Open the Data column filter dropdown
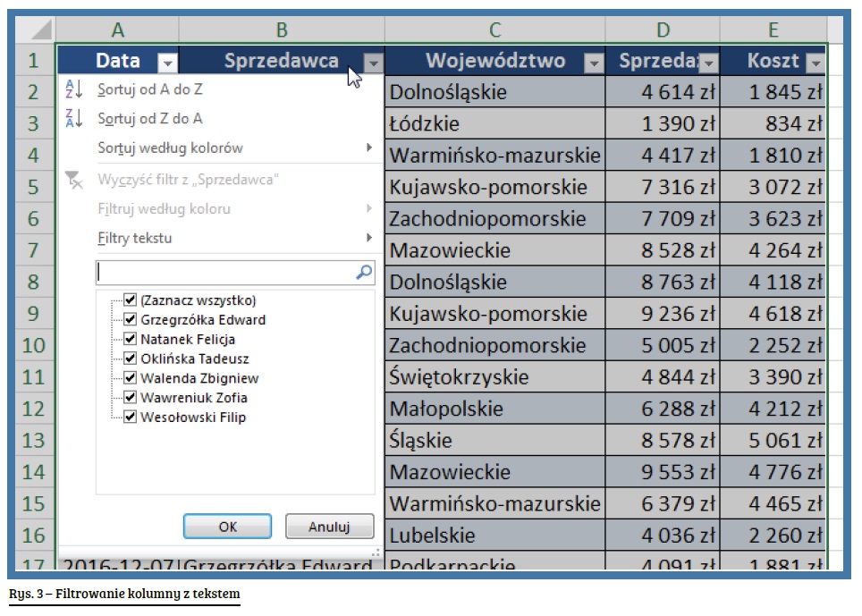862x616 pixels. click(167, 63)
